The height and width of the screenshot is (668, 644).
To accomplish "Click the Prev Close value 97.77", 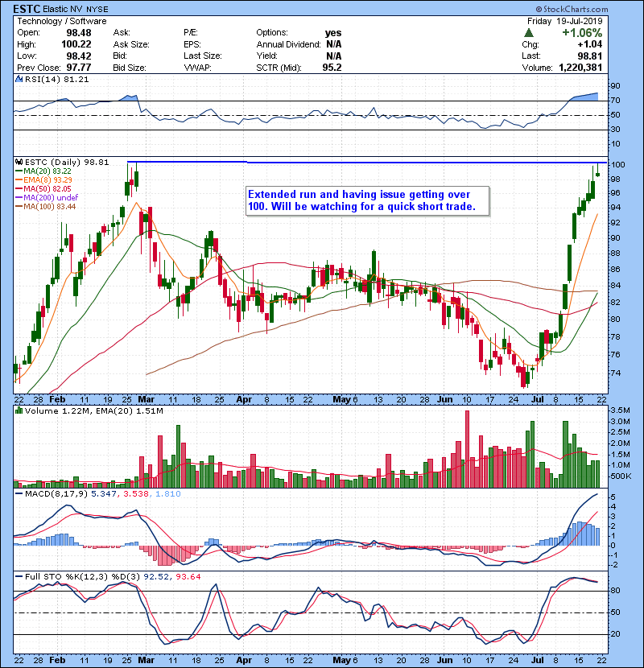I will click(79, 68).
